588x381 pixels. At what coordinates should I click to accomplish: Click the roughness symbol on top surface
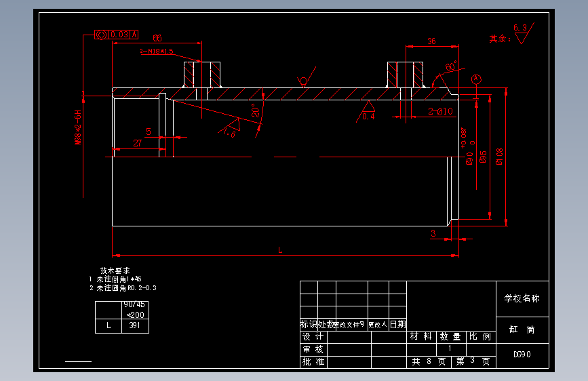pyautogui.click(x=306, y=78)
